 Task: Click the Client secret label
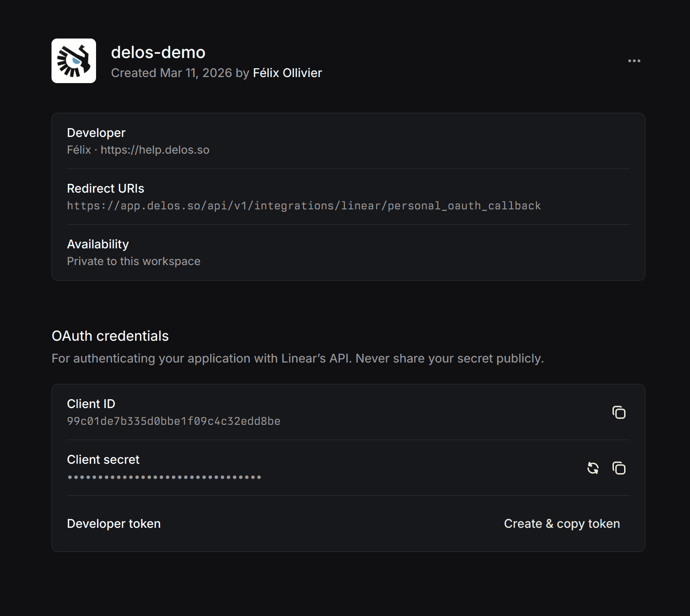[x=103, y=460]
